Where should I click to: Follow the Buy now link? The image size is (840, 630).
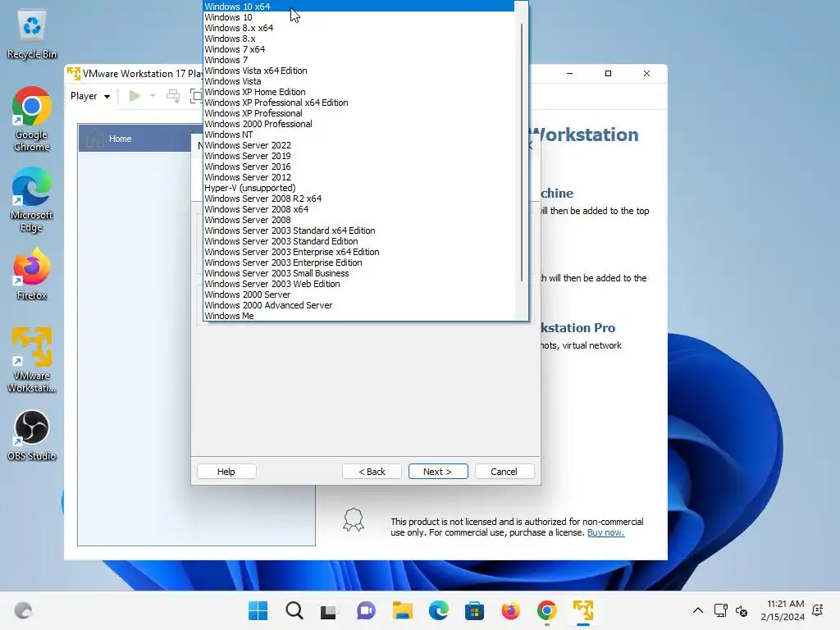(606, 532)
